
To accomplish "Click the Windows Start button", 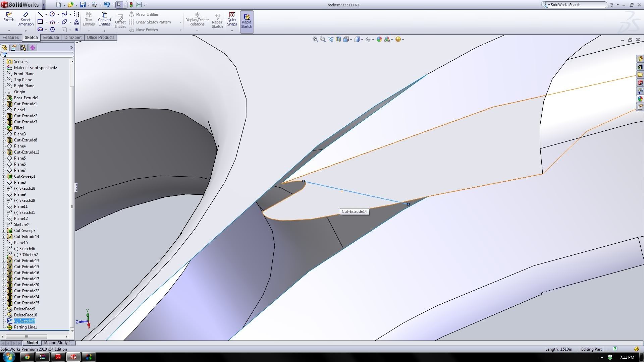I will pyautogui.click(x=8, y=357).
